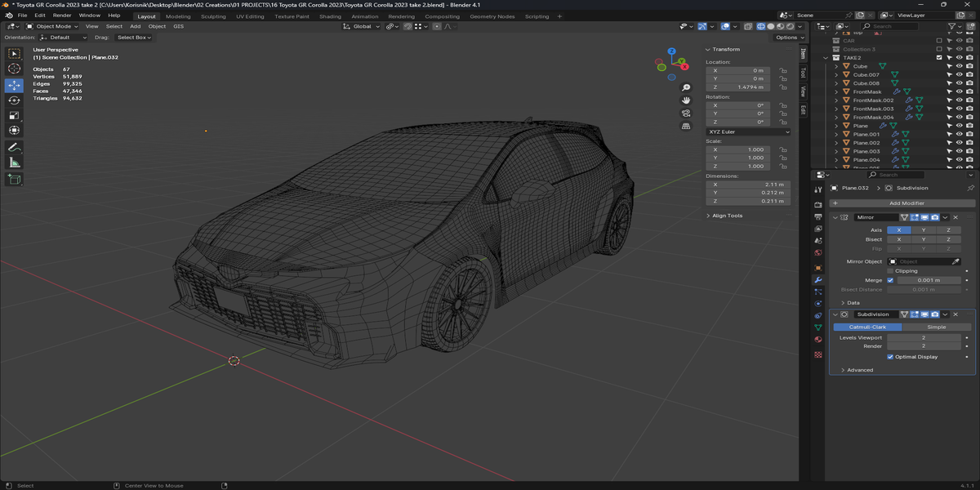
Task: Activate the Scale tool
Action: 14,115
